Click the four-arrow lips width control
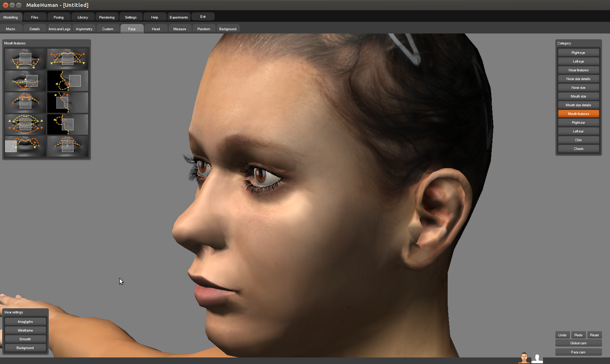The width and height of the screenshot is (610, 364). 25,124
